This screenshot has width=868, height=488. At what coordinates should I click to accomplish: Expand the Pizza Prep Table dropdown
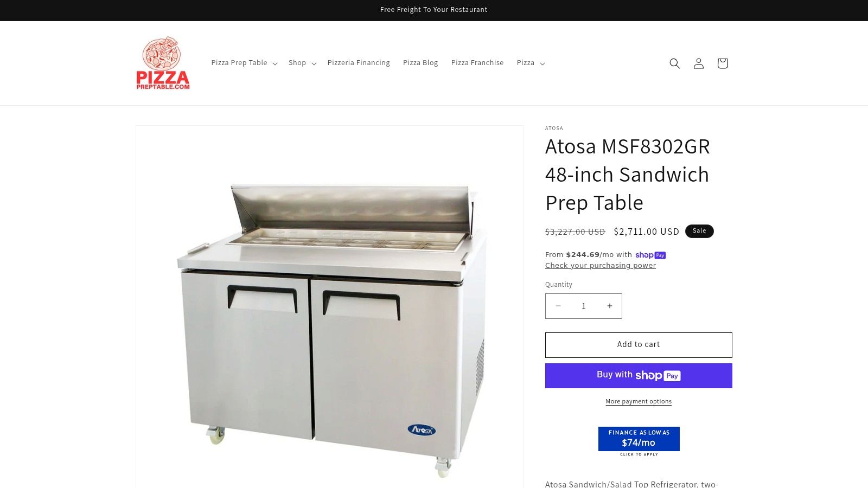[244, 63]
